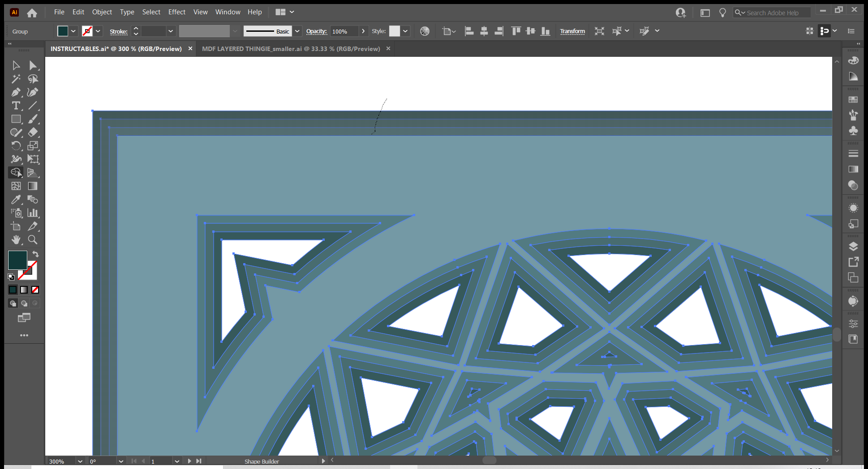Choose the Eraser tool

pos(33,132)
